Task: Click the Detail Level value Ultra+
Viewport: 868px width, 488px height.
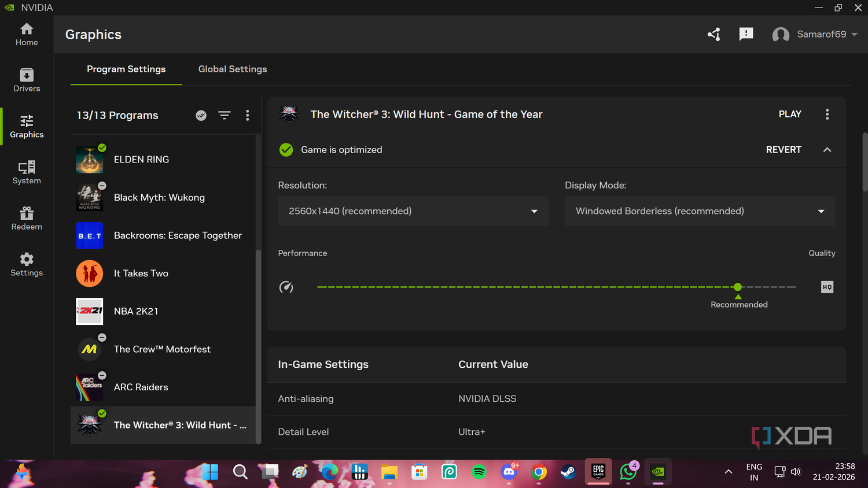Action: (472, 432)
